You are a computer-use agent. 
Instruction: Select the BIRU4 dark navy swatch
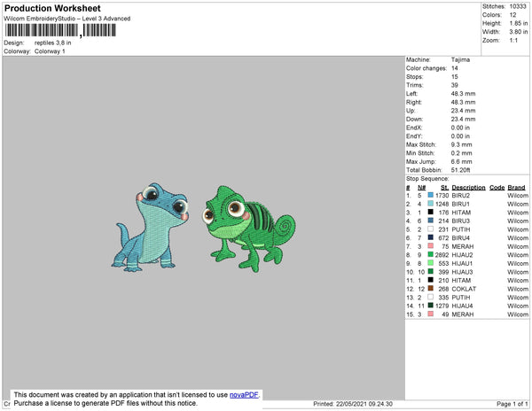click(x=431, y=237)
